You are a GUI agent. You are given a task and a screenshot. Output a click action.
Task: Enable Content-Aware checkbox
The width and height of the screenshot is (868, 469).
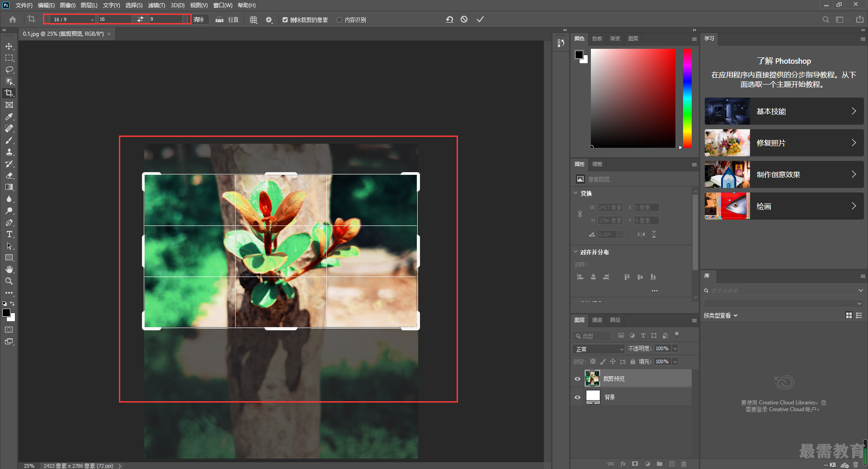(340, 20)
